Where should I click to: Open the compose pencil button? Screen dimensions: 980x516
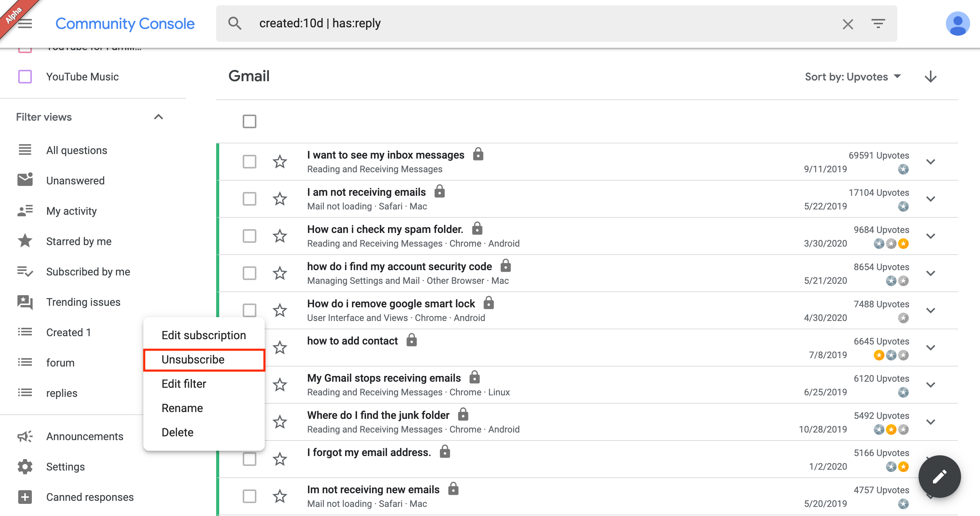940,477
